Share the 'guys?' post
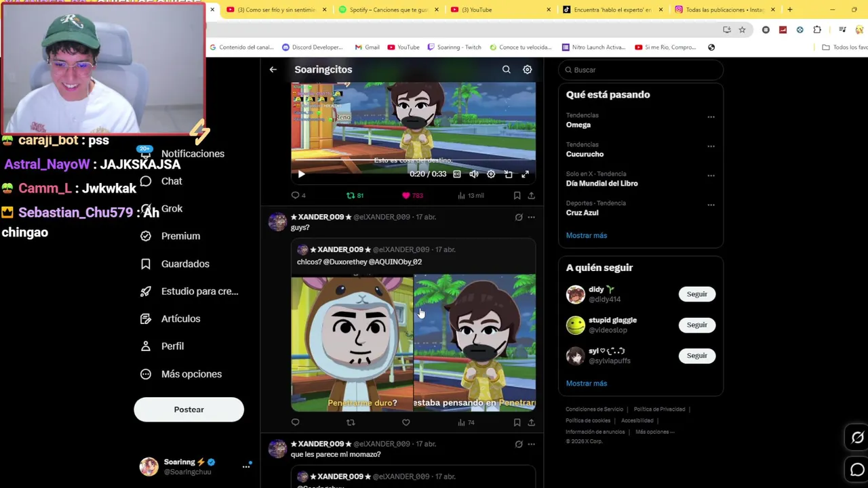 click(x=531, y=422)
